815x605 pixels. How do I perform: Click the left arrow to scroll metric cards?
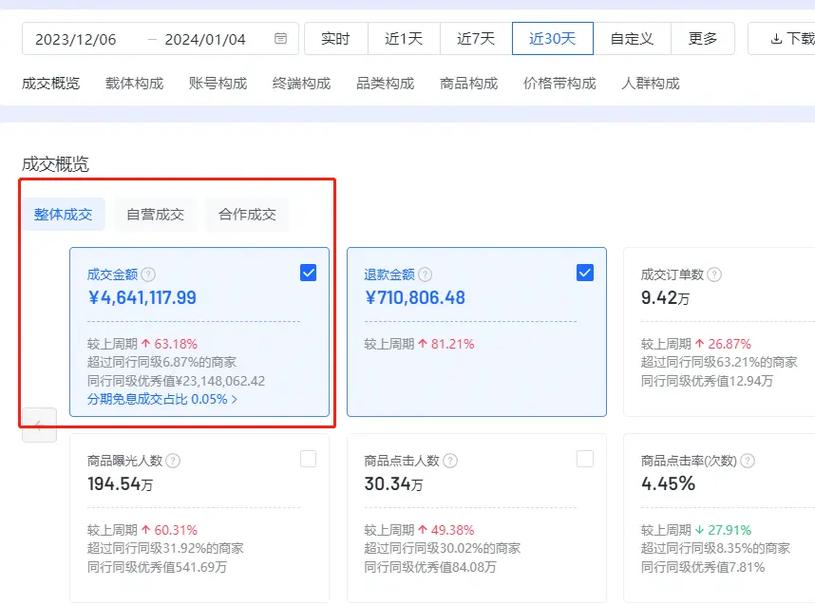[39, 425]
